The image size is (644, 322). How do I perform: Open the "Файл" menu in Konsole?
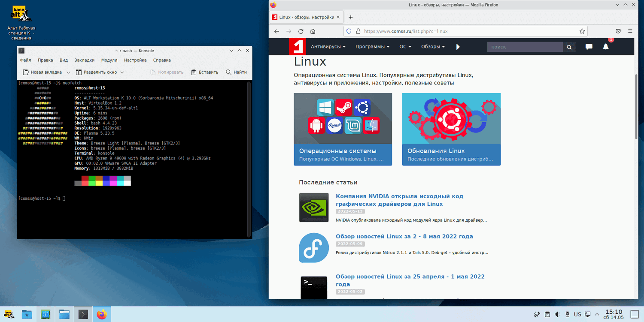pyautogui.click(x=25, y=60)
